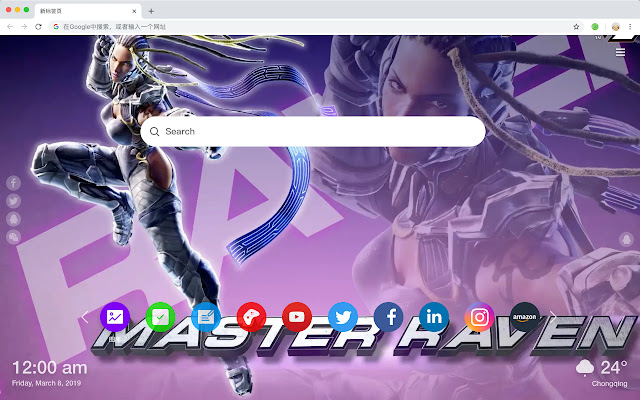This screenshot has height=400, width=640.
Task: Go back to the previous page
Action: tap(10, 27)
